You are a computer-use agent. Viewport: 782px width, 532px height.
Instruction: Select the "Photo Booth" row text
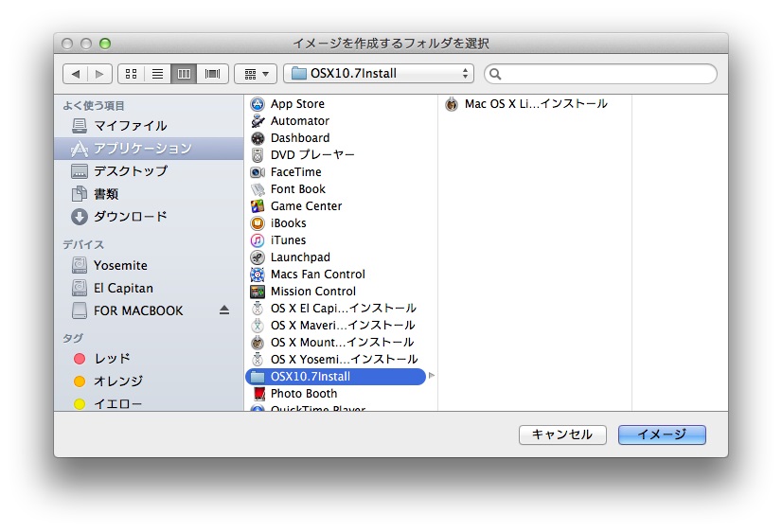pos(304,394)
